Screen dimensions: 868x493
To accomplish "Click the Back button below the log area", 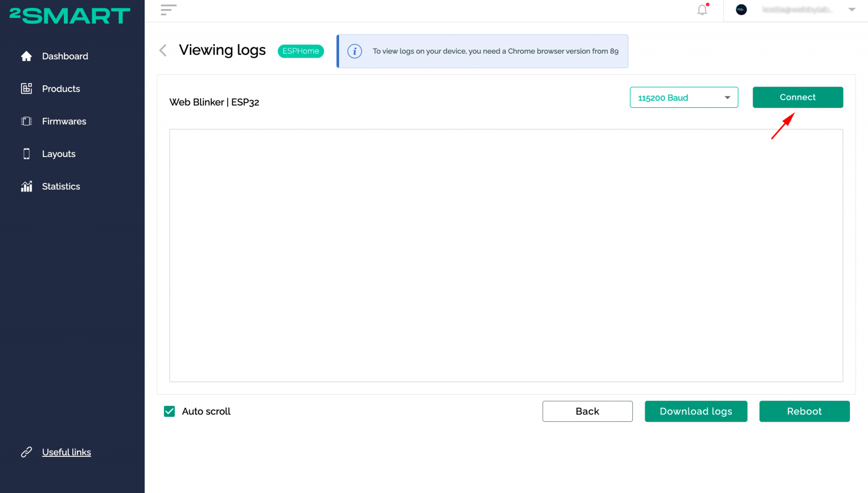I will (587, 411).
